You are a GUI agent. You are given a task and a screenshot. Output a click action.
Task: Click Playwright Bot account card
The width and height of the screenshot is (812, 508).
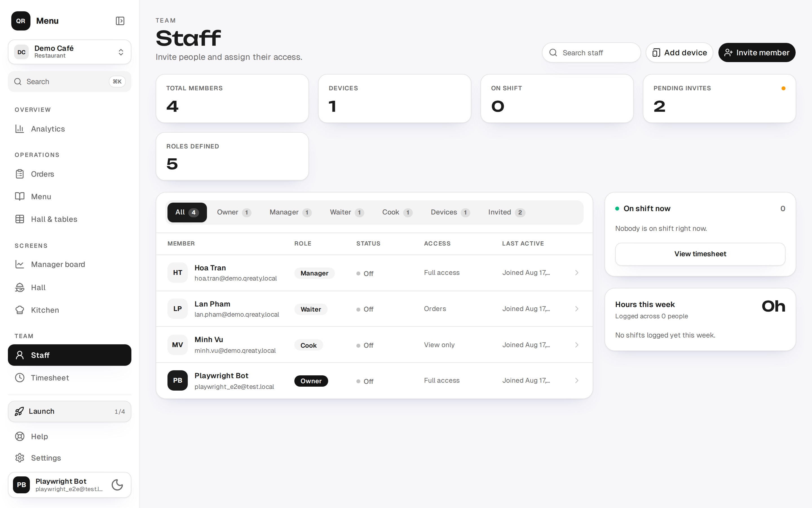tap(69, 485)
